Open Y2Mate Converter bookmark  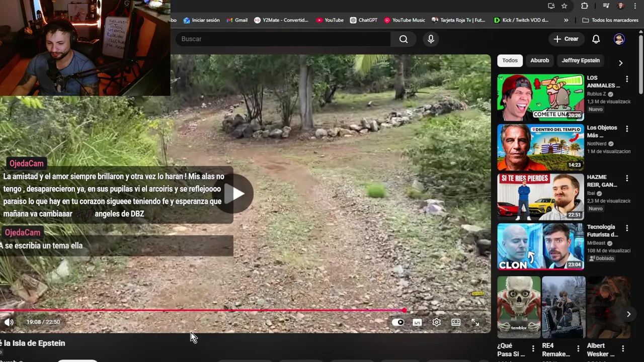tap(281, 20)
